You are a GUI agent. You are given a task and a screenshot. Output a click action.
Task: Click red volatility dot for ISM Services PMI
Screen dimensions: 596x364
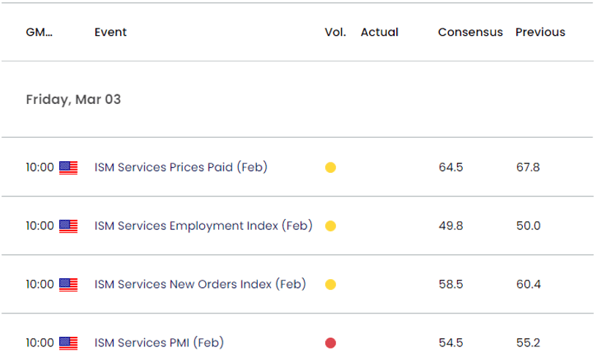pos(330,343)
